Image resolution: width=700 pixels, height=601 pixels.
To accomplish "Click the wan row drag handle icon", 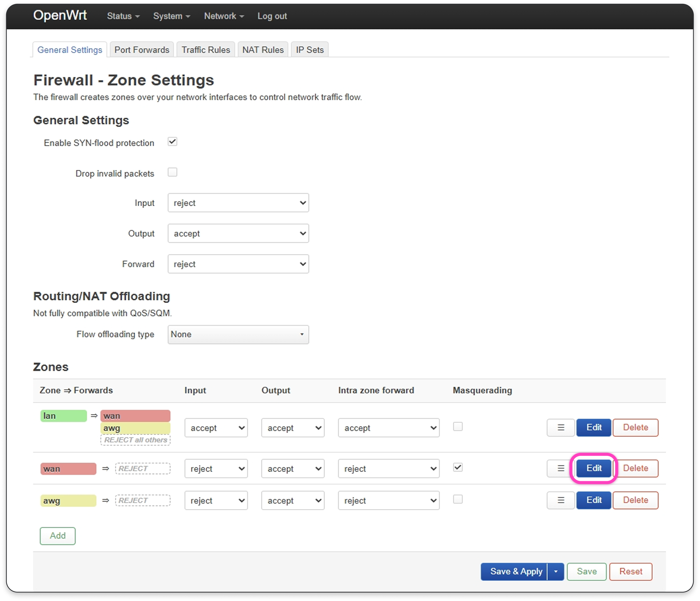I will pos(561,468).
